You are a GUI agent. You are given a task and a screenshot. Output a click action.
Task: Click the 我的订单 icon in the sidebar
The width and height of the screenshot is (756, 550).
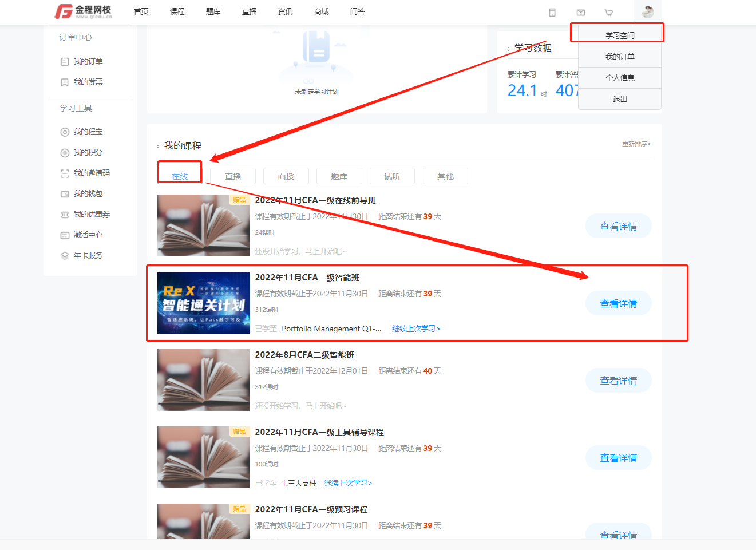click(65, 62)
